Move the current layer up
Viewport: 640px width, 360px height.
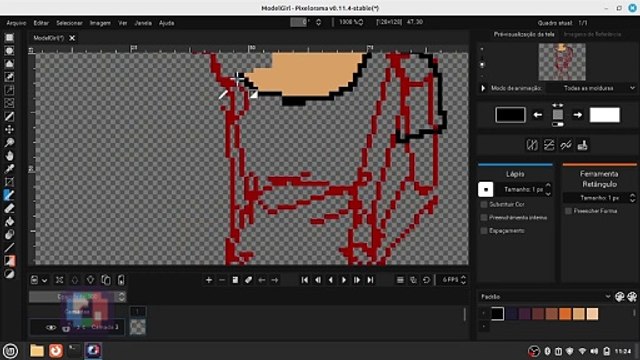(75, 280)
